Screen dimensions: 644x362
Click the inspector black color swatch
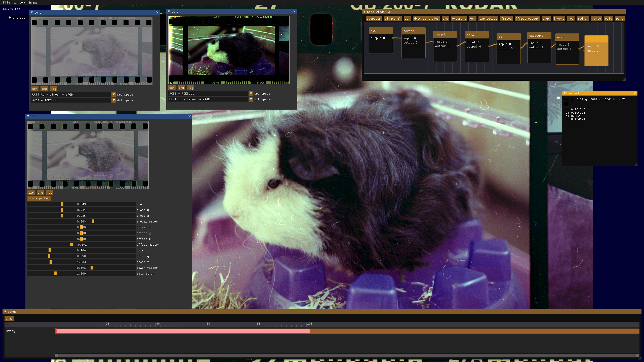[x=566, y=104]
